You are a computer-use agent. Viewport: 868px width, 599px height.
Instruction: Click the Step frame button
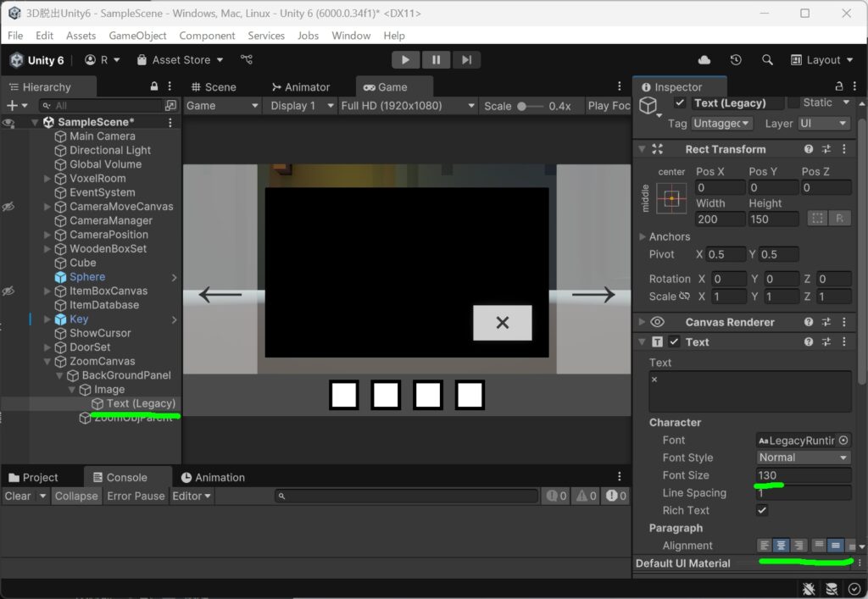tap(467, 60)
